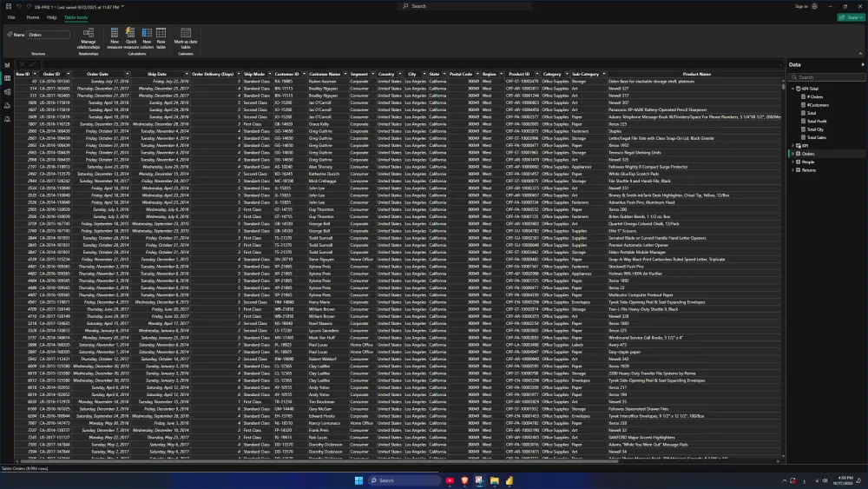Expand the KPI table in Data pane

coord(792,146)
